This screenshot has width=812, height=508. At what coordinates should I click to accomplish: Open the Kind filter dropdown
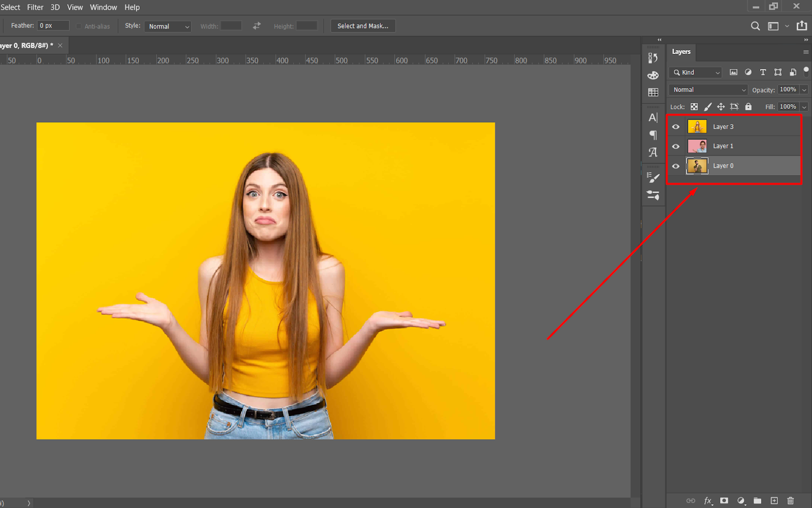(695, 73)
